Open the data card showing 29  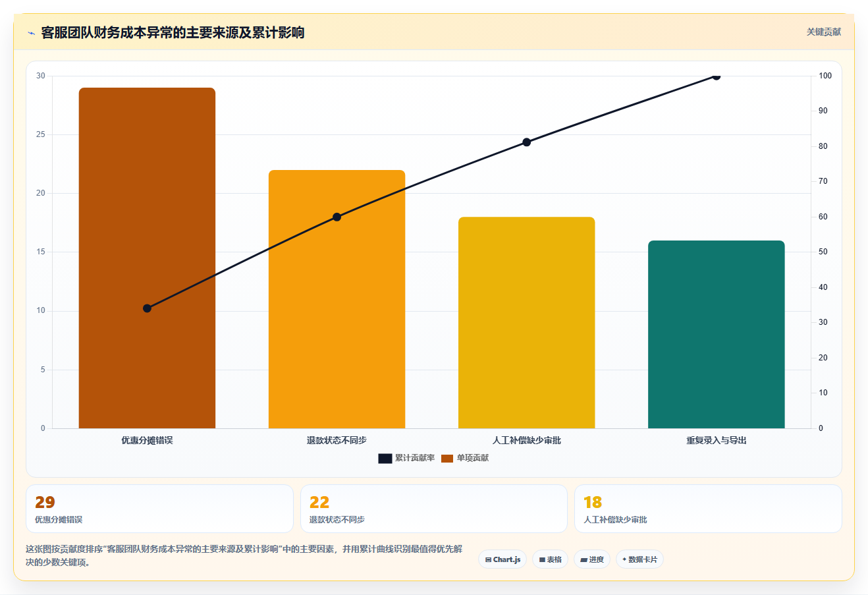(x=159, y=509)
